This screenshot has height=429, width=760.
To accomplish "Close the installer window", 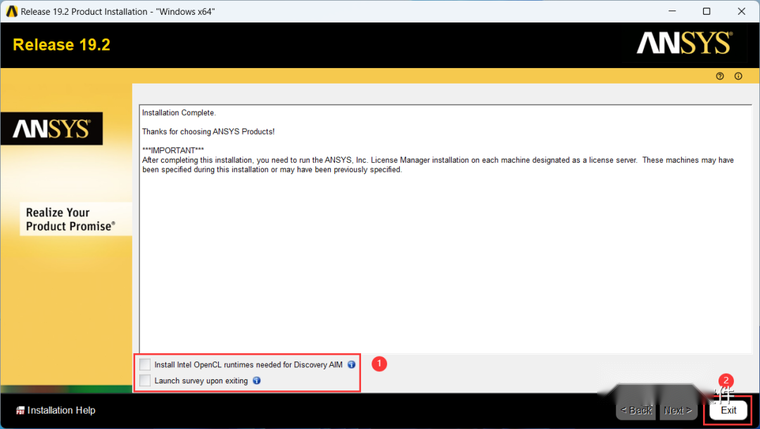I will [x=742, y=11].
